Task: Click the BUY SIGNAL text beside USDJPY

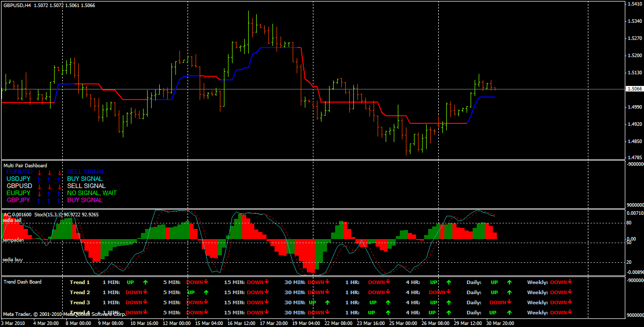Action: [85, 179]
